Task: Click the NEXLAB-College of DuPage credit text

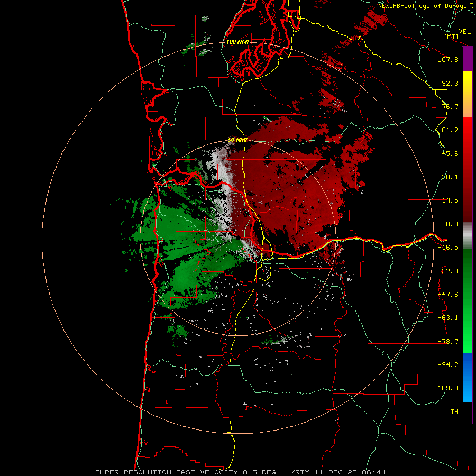Action: pos(426,6)
